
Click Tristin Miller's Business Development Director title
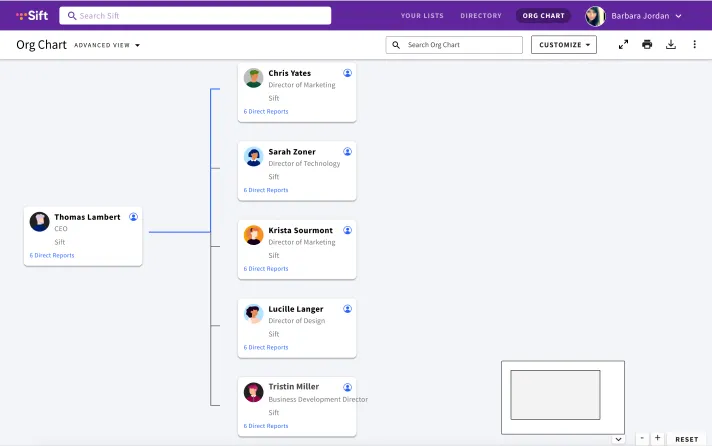(x=318, y=399)
